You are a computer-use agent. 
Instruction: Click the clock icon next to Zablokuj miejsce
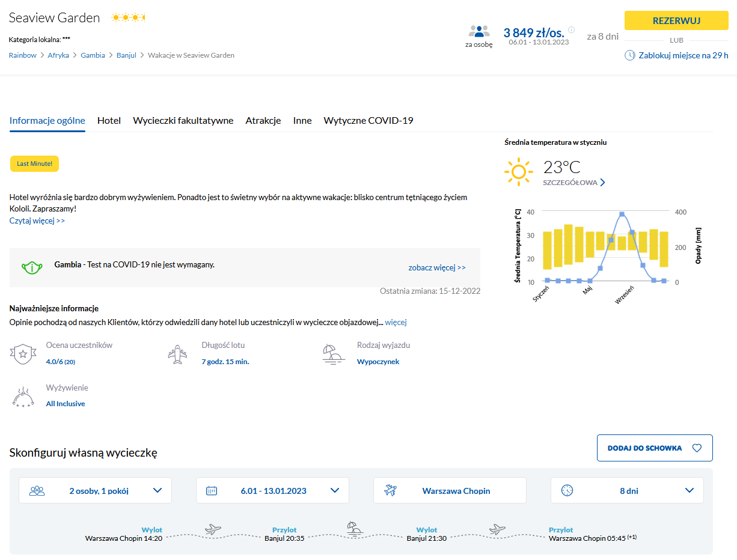pyautogui.click(x=629, y=55)
